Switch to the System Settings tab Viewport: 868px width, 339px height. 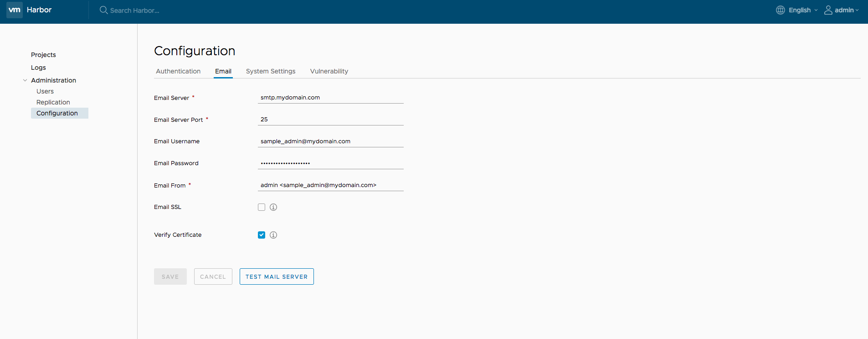[x=271, y=71]
